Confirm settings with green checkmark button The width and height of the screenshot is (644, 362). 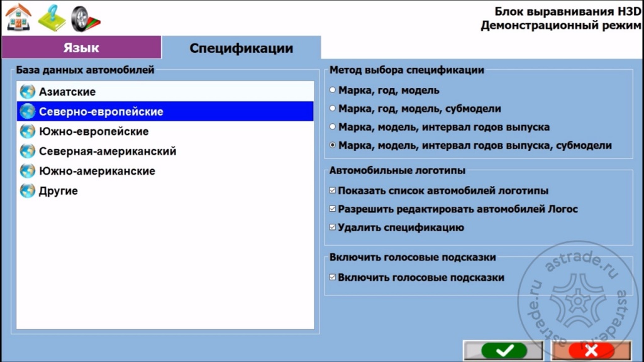click(x=504, y=351)
